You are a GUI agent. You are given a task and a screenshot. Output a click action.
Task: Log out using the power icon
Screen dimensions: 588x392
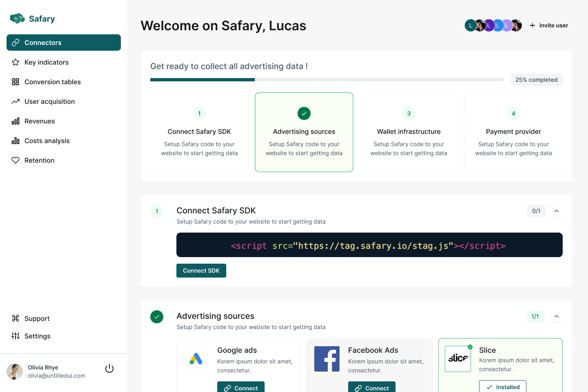click(109, 368)
